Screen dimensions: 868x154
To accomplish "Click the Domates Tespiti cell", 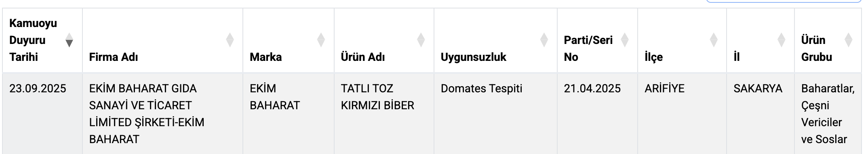I will pyautogui.click(x=481, y=88).
